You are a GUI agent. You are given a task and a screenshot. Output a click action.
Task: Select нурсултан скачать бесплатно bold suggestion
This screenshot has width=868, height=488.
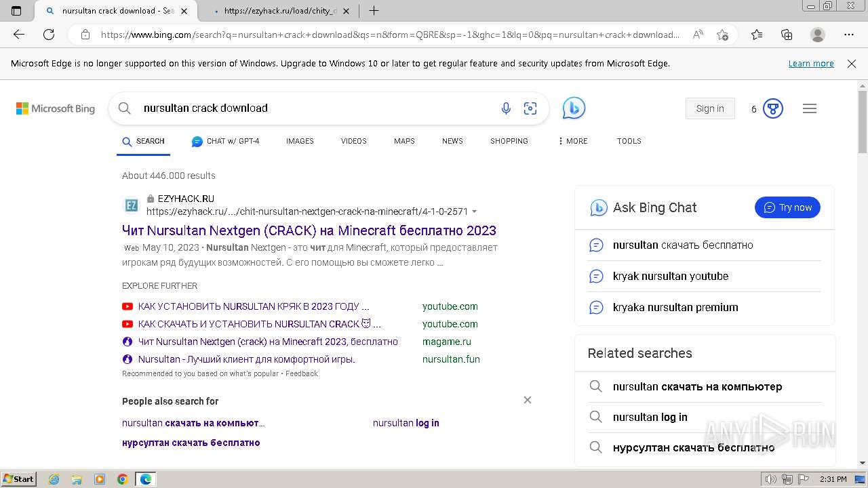click(191, 443)
